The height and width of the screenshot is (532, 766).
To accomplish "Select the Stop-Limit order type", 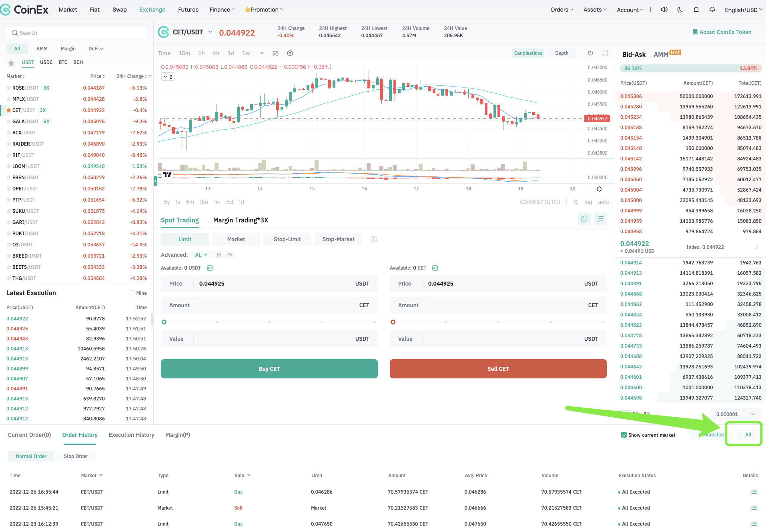I will (x=287, y=239).
